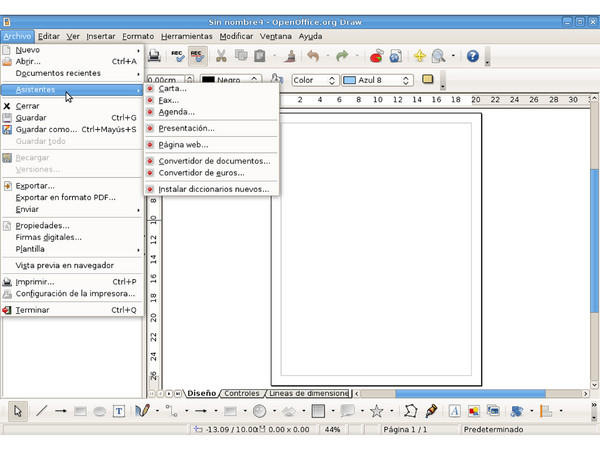Insert picture From File icon
Screen dimensions: 600x450
coord(474,411)
